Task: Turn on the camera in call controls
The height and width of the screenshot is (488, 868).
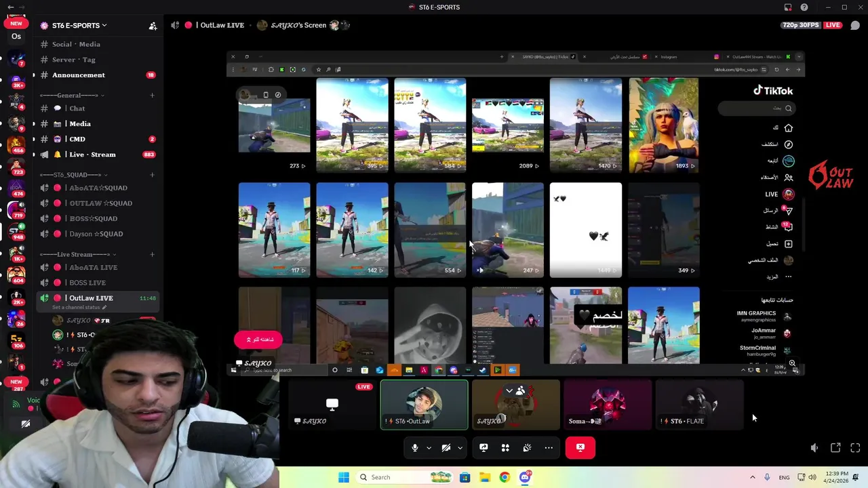Action: [x=446, y=447]
